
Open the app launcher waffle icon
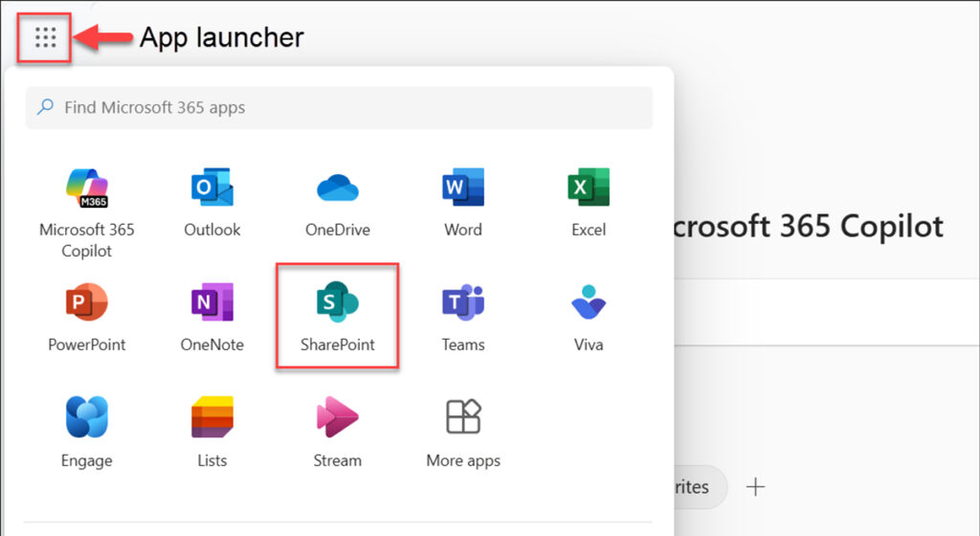45,37
